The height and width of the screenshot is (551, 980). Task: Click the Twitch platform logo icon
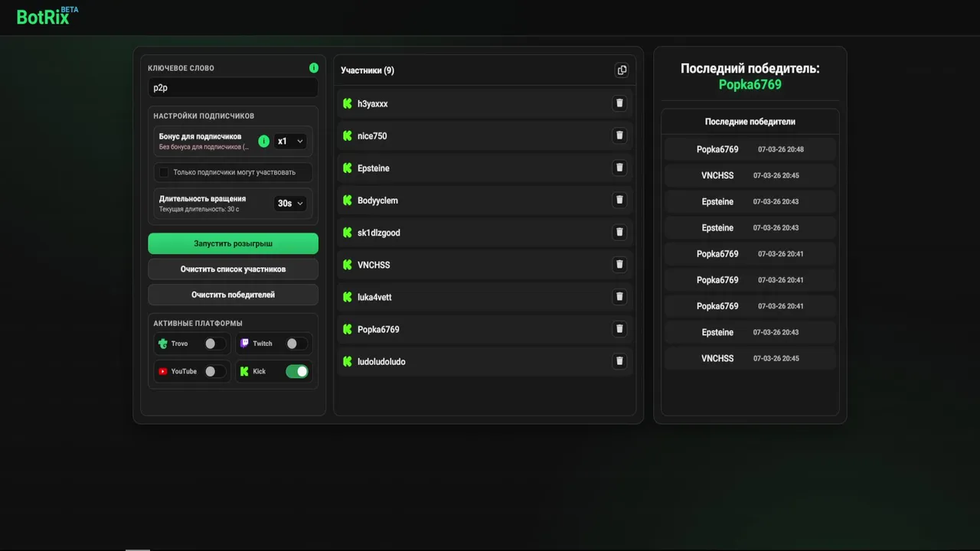244,344
